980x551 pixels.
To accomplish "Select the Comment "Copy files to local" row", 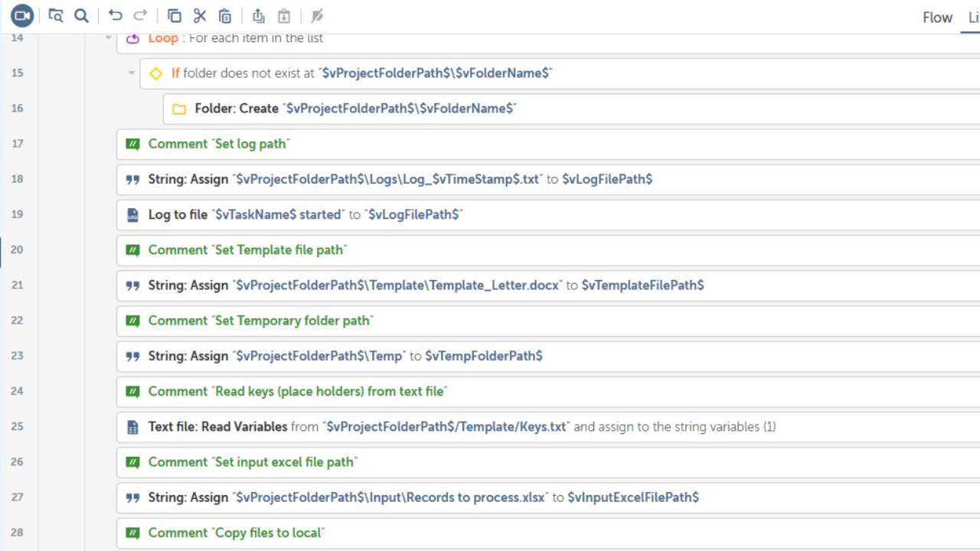I will [548, 534].
